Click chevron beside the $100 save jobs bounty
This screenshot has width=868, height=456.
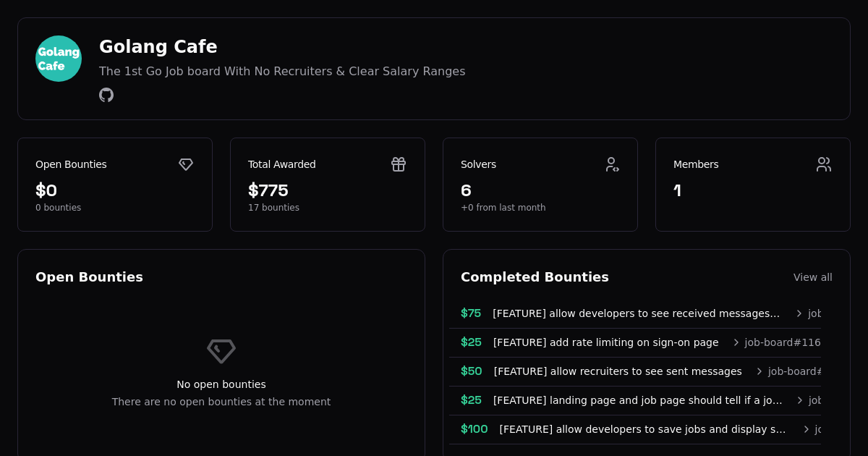[x=807, y=429]
